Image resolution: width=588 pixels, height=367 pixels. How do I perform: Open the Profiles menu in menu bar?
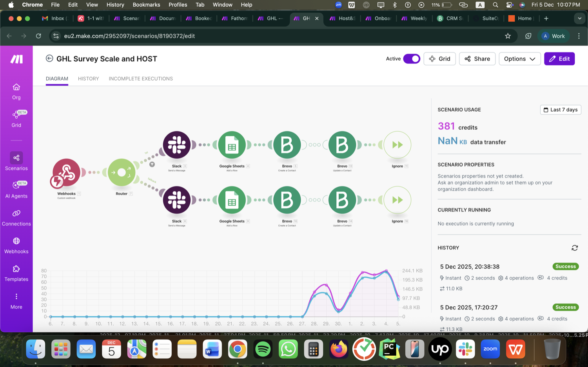[x=178, y=5]
